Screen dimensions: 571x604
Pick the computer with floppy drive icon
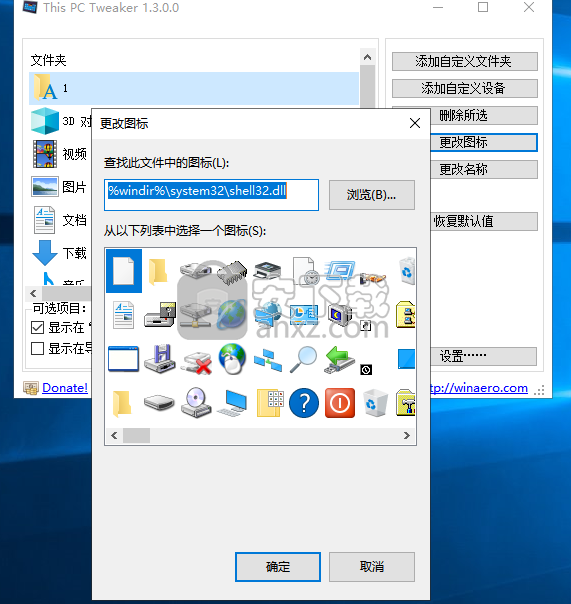click(x=160, y=315)
